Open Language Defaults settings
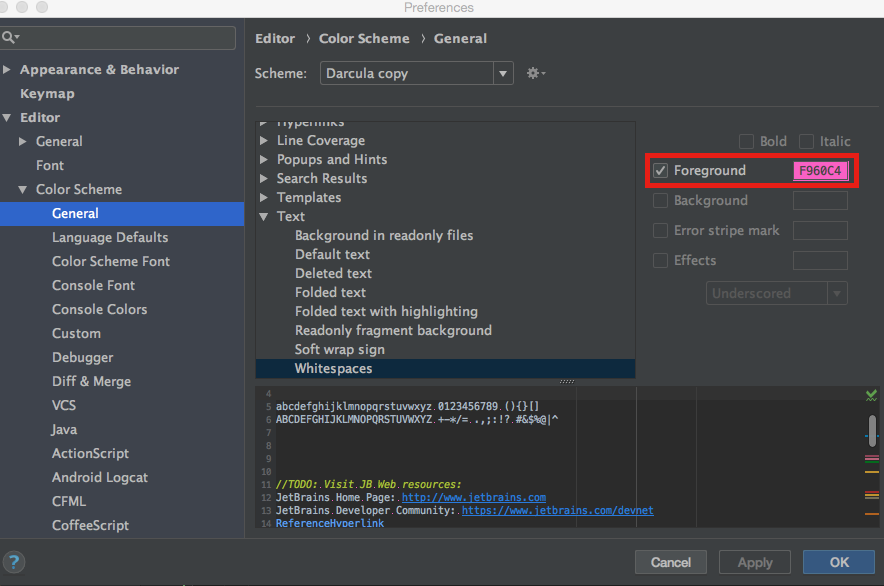 (110, 237)
